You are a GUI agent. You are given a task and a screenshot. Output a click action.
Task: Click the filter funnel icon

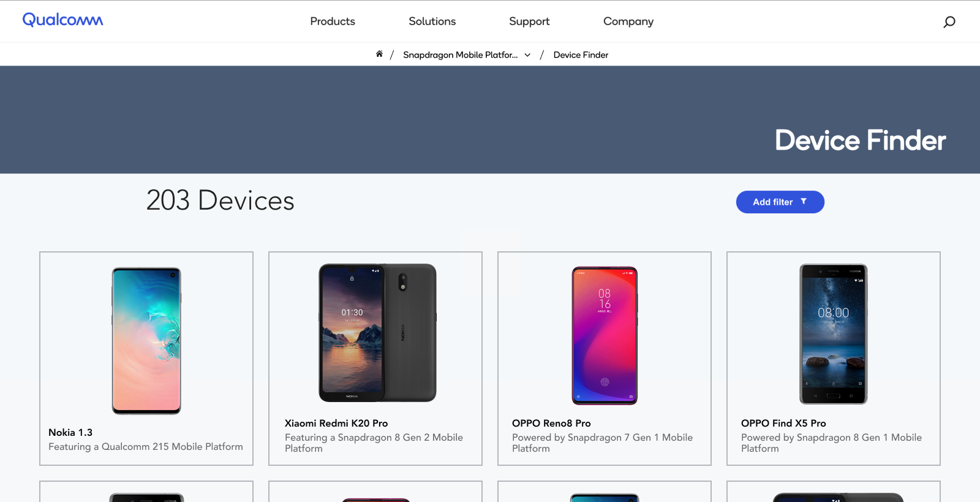pyautogui.click(x=804, y=202)
